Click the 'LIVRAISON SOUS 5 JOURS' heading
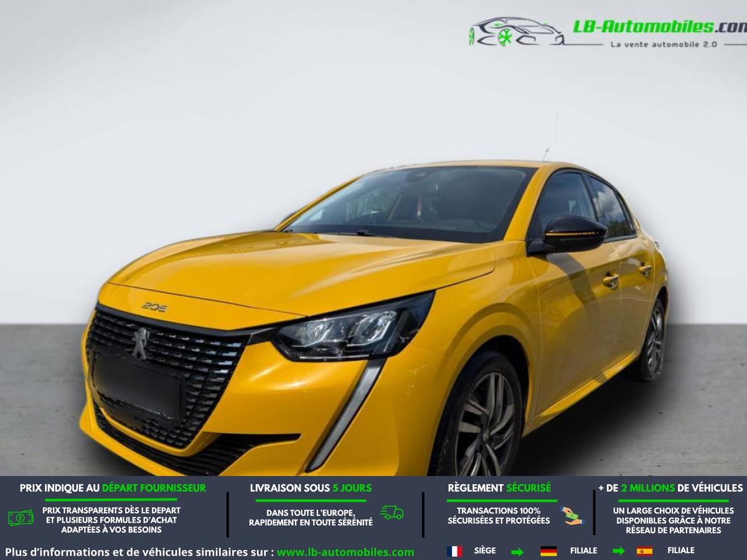Viewport: 747px width, 560px height. pyautogui.click(x=311, y=488)
